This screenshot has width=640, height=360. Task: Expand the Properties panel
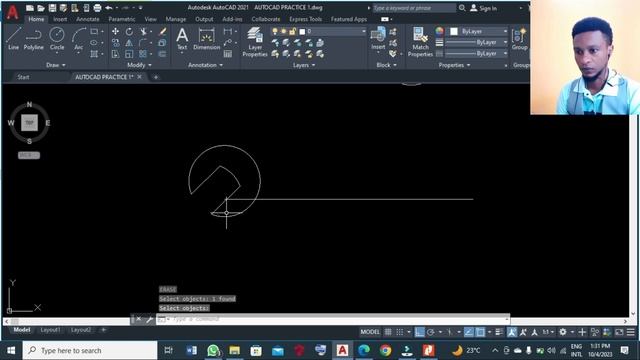(454, 65)
